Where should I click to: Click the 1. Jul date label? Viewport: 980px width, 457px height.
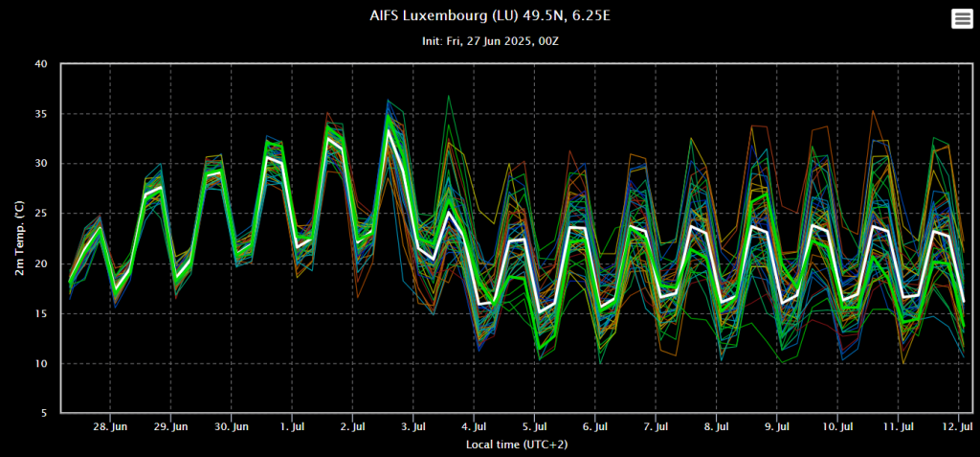[293, 426]
